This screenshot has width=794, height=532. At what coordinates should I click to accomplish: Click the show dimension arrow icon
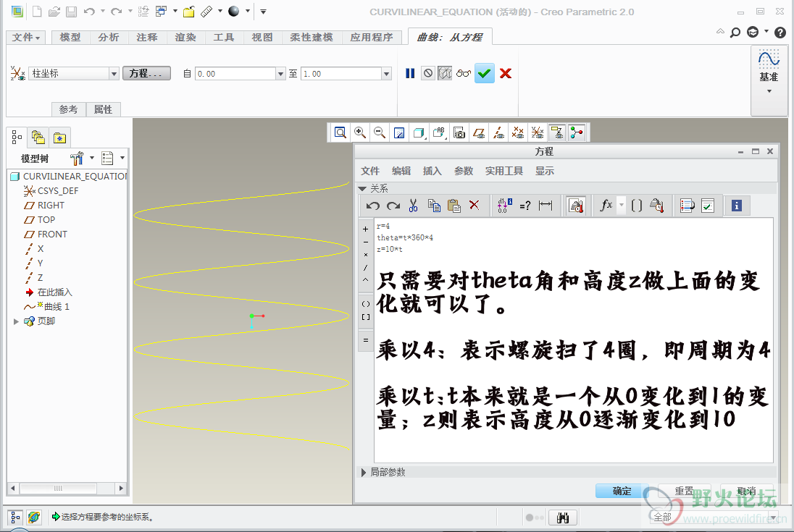pos(546,206)
